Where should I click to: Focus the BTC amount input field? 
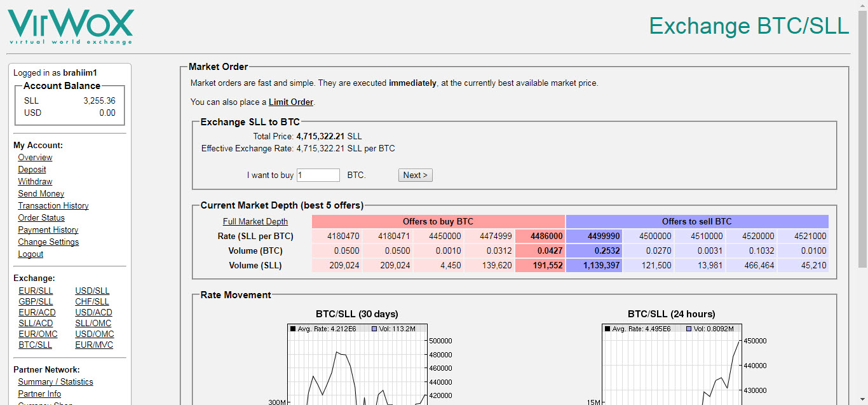coord(318,175)
